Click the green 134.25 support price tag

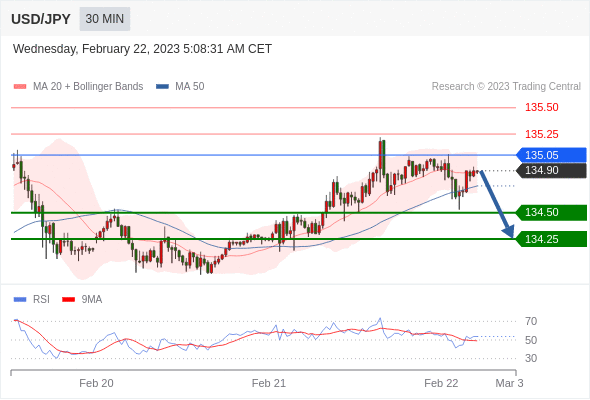point(551,239)
